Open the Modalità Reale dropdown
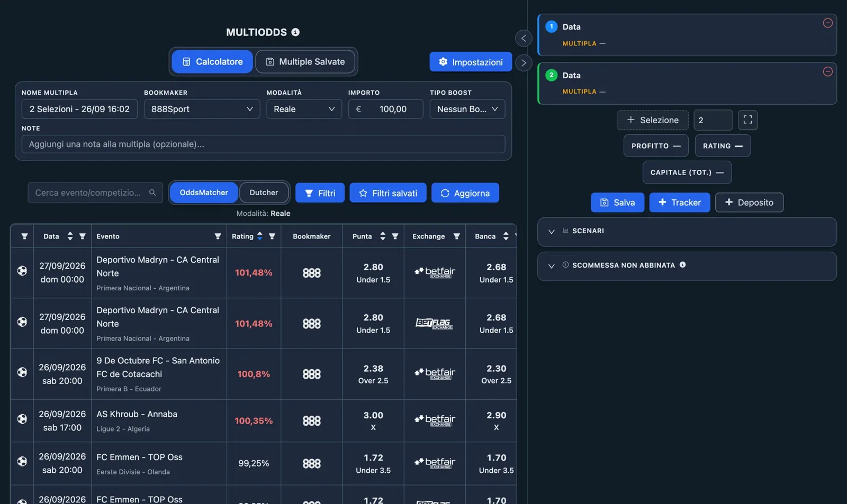Viewport: 847px width, 504px height. click(304, 109)
